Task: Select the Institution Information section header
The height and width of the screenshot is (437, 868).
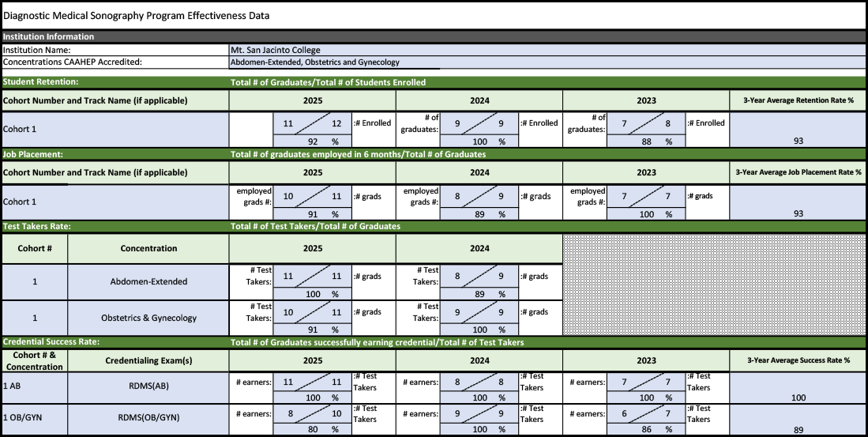Action: (49, 36)
